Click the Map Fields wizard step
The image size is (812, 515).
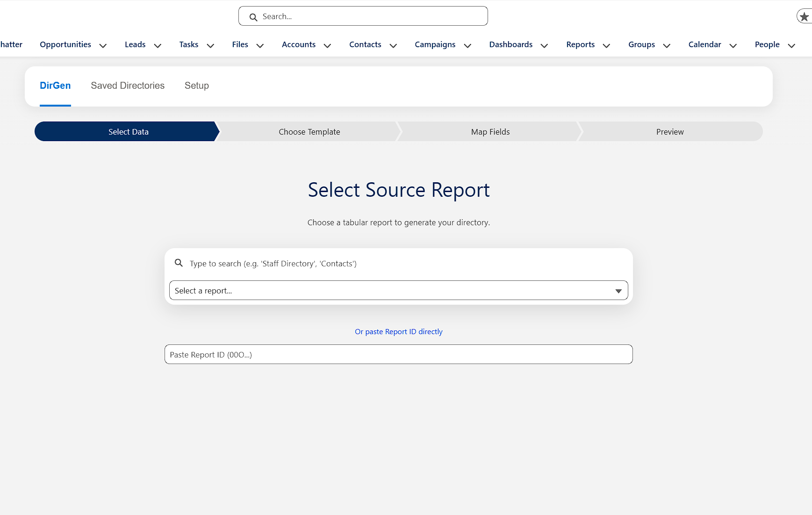tap(490, 131)
